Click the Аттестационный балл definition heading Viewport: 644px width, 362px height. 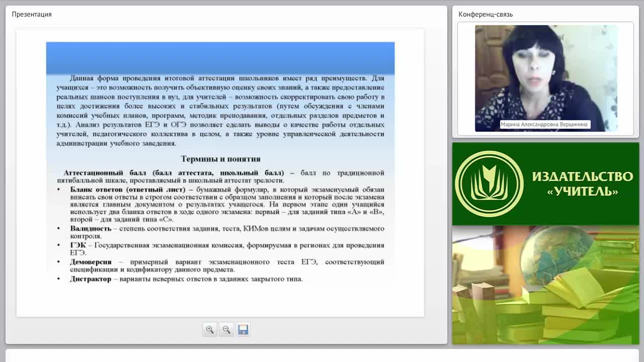click(174, 172)
